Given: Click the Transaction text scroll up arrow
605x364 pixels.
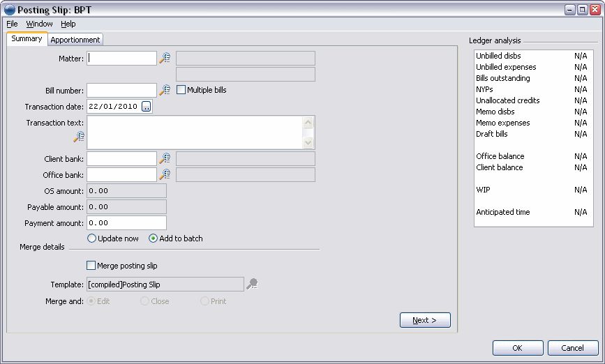Looking at the screenshot, I should (x=308, y=123).
